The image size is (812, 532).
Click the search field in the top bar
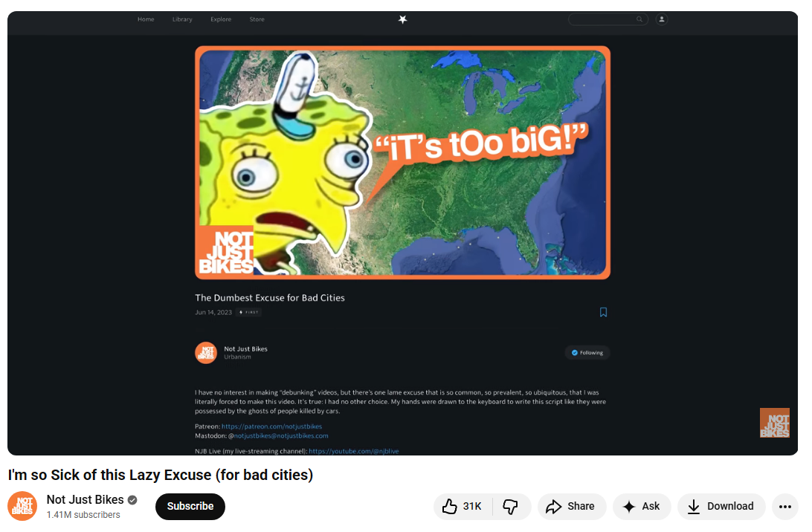coord(608,19)
